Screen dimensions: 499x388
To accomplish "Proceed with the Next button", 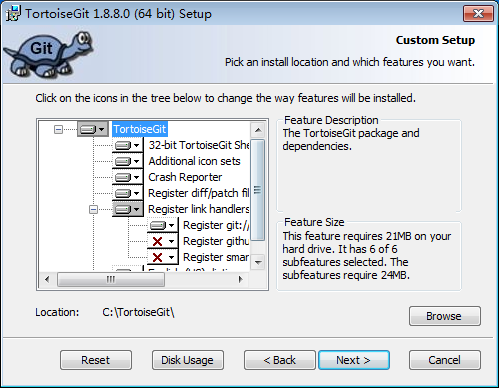I will pyautogui.click(x=354, y=360).
